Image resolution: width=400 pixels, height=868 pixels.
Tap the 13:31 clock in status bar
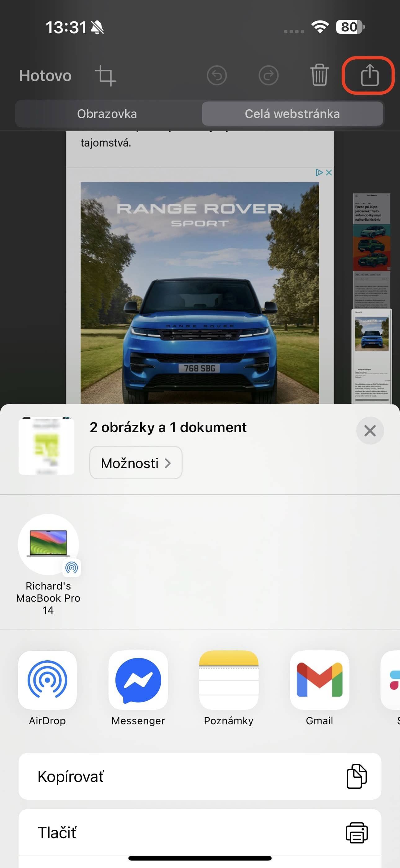66,27
